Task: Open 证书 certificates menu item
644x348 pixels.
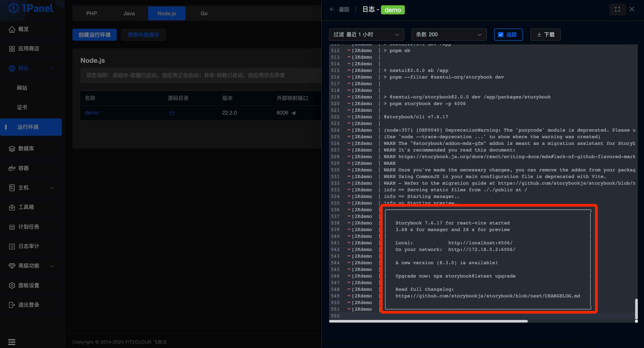Action: click(22, 107)
